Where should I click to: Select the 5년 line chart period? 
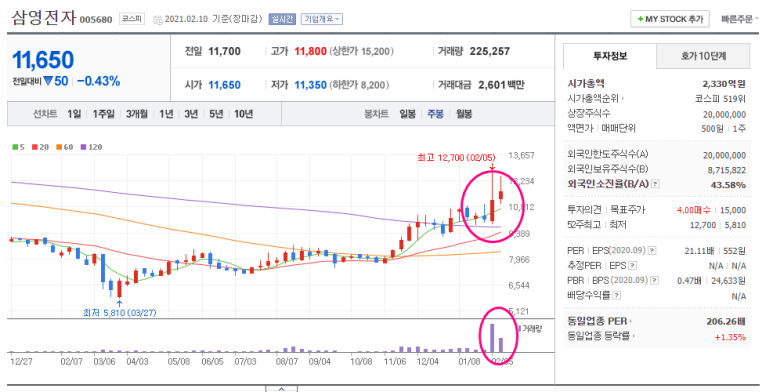click(x=216, y=114)
